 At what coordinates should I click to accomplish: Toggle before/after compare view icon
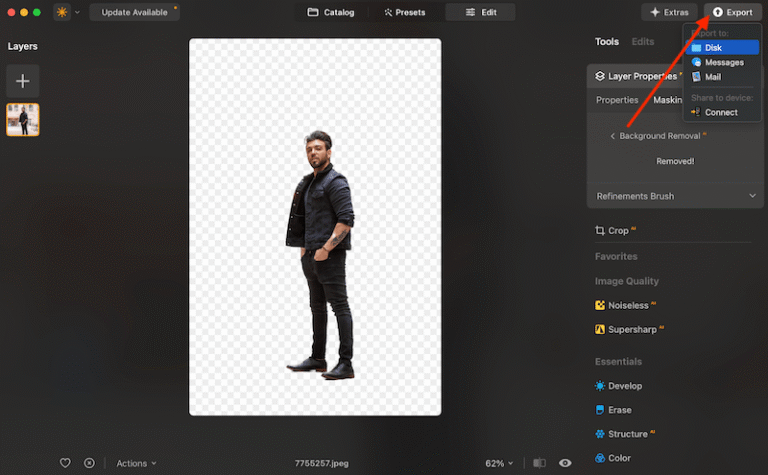pos(539,463)
